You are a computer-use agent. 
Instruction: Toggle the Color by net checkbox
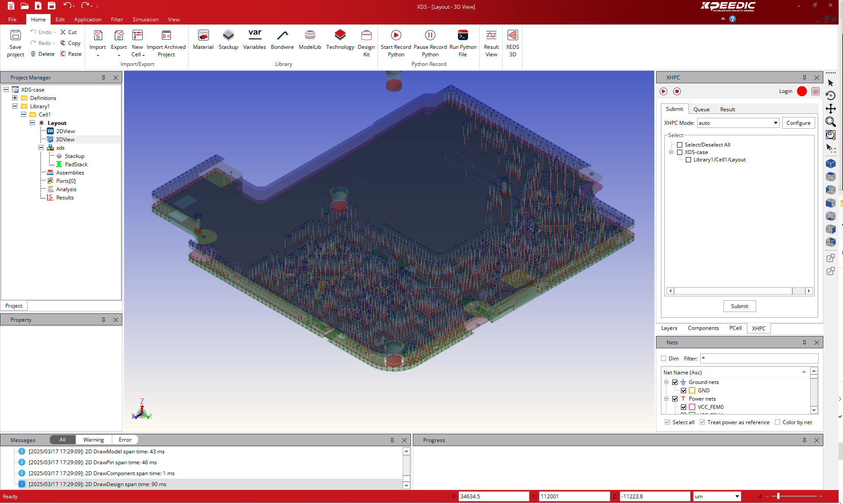pos(777,422)
